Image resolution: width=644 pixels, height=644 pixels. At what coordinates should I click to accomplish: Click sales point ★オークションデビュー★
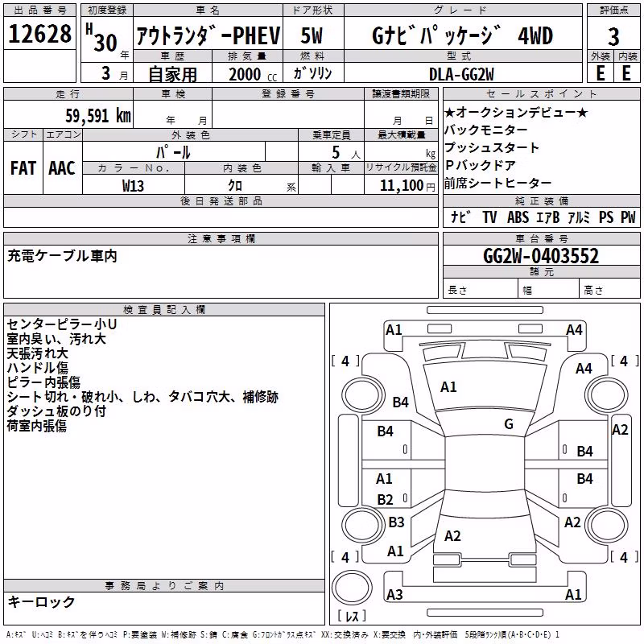click(516, 112)
